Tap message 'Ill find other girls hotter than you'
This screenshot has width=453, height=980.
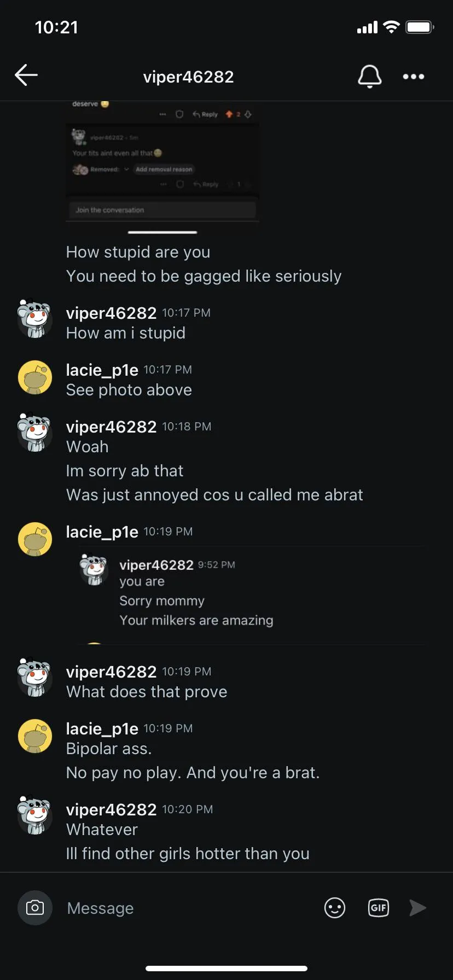coord(188,854)
